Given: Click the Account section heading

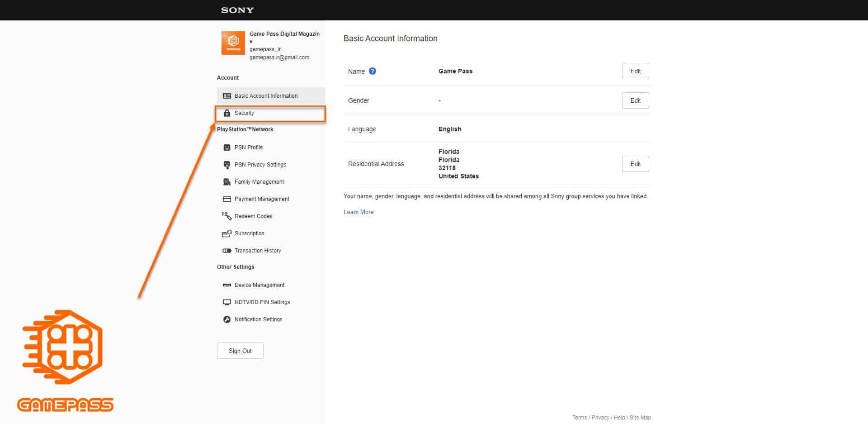Looking at the screenshot, I should (x=228, y=78).
